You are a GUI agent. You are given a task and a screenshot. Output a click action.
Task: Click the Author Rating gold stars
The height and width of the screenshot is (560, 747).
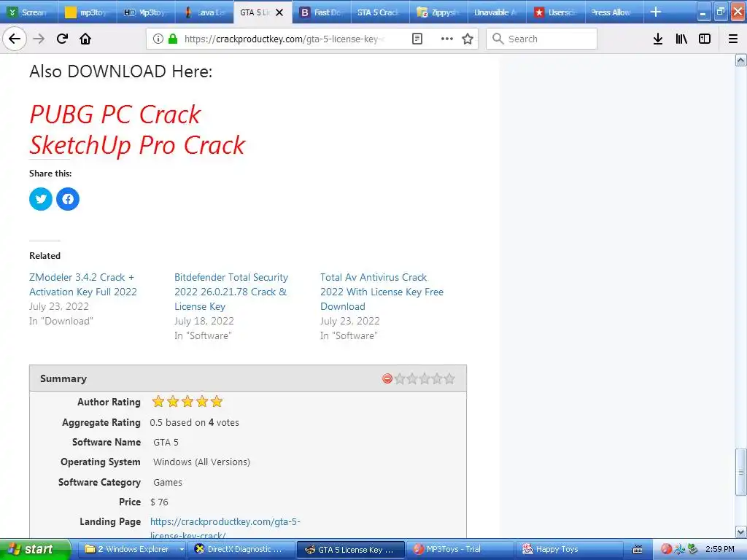(187, 402)
